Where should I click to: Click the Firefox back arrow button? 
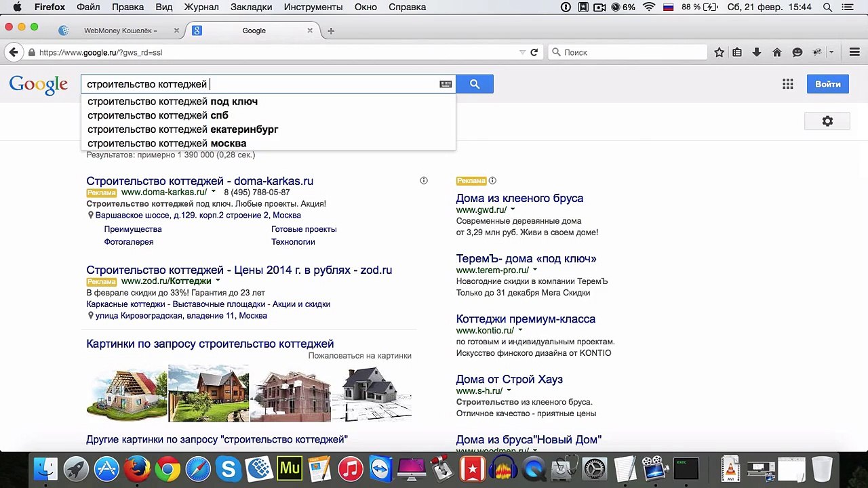tap(13, 52)
